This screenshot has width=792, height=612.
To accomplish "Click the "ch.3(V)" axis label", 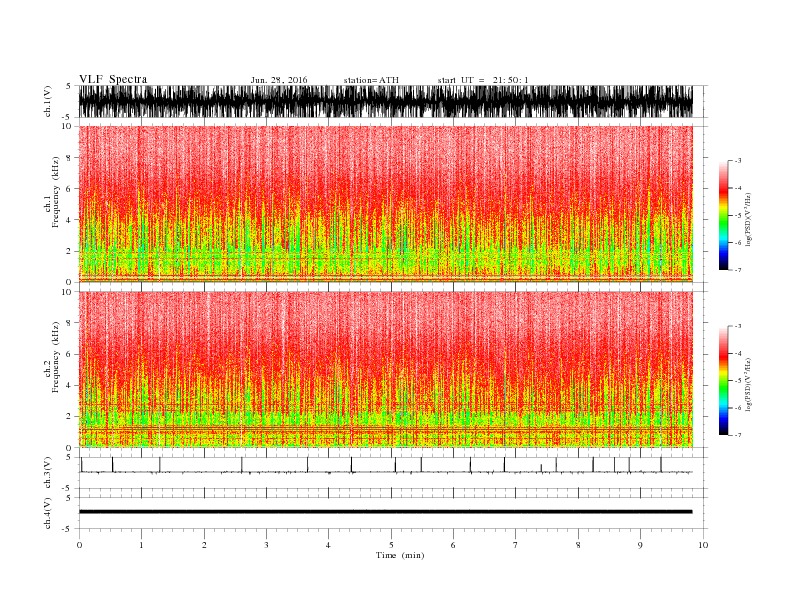I will (48, 473).
